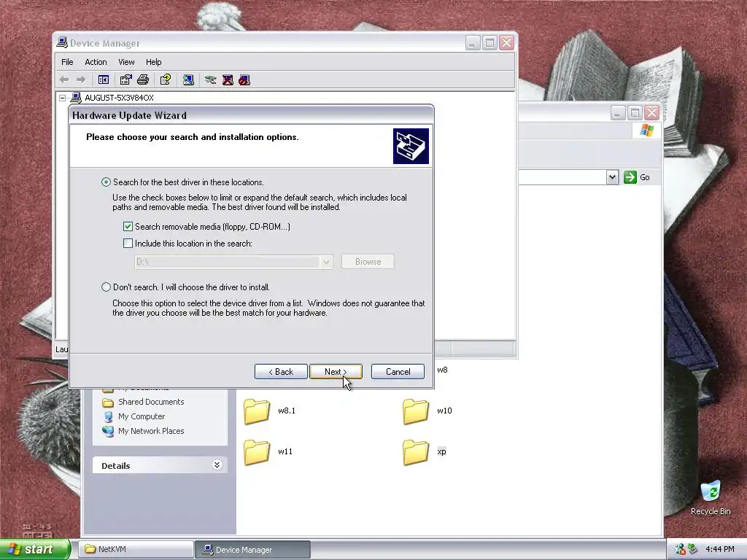The height and width of the screenshot is (560, 747).
Task: Click the system clock showing 4:44 PM
Action: tap(720, 550)
